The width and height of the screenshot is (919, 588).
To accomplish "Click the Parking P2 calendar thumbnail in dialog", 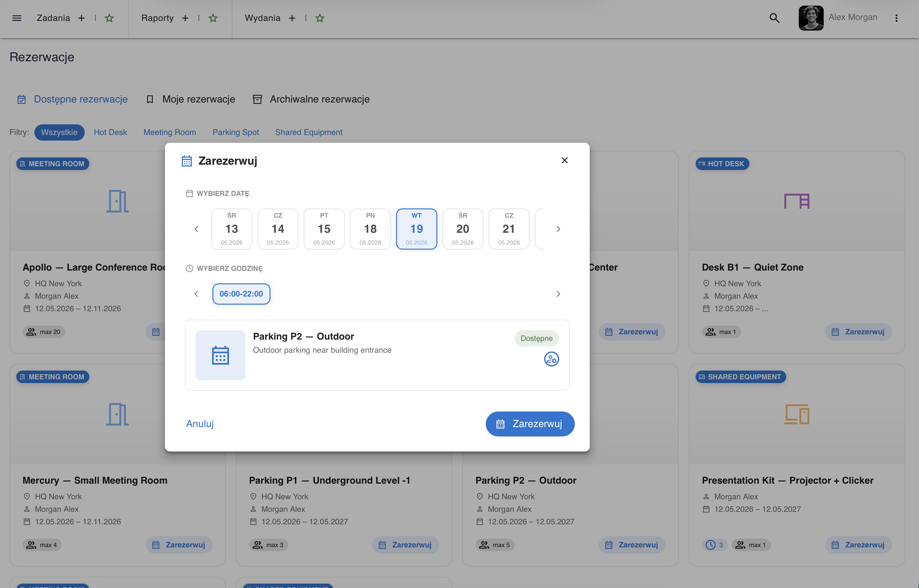I will [x=221, y=355].
